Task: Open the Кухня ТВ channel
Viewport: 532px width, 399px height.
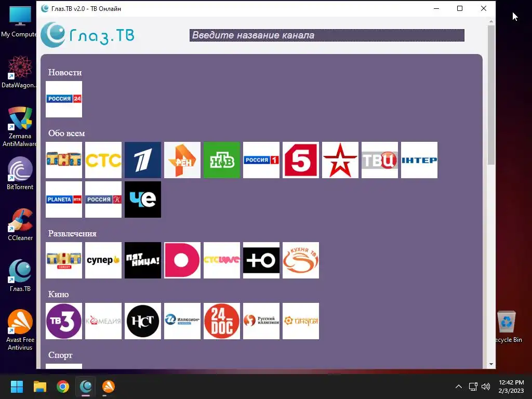Action: 301,260
